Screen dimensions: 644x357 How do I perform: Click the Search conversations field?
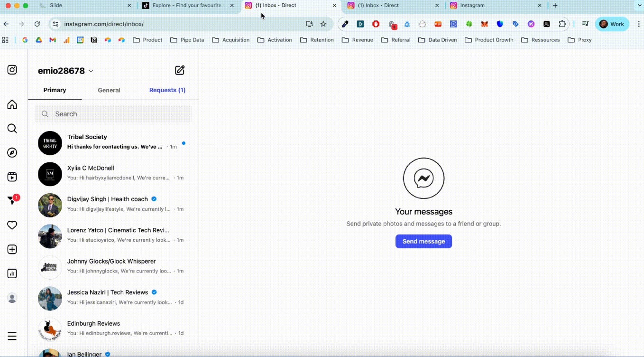[113, 114]
